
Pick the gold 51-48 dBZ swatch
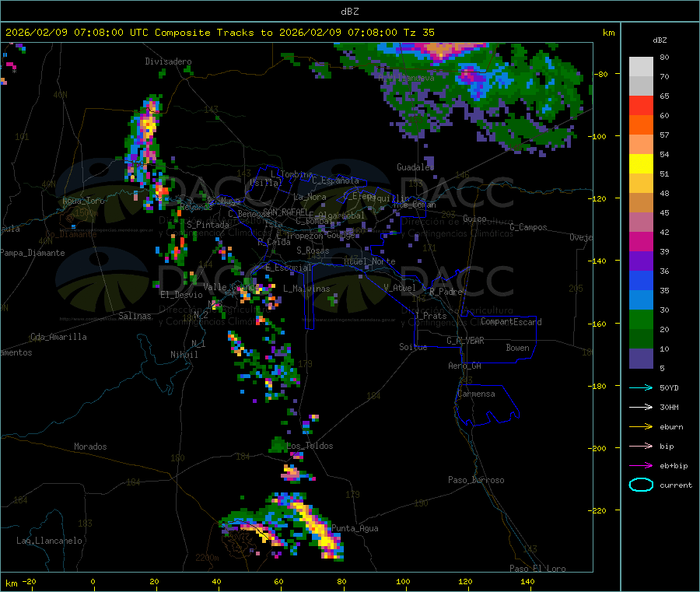click(641, 184)
